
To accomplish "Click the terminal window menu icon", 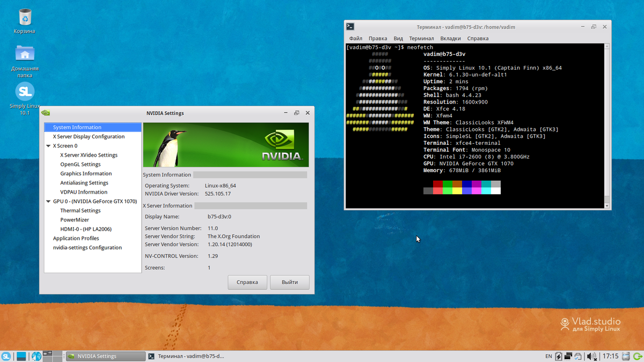I will [x=350, y=26].
